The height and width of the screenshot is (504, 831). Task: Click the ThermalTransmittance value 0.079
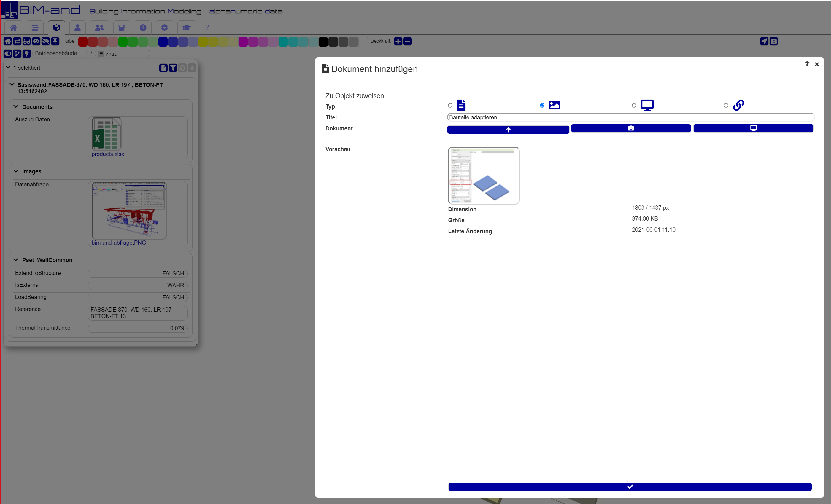138,328
